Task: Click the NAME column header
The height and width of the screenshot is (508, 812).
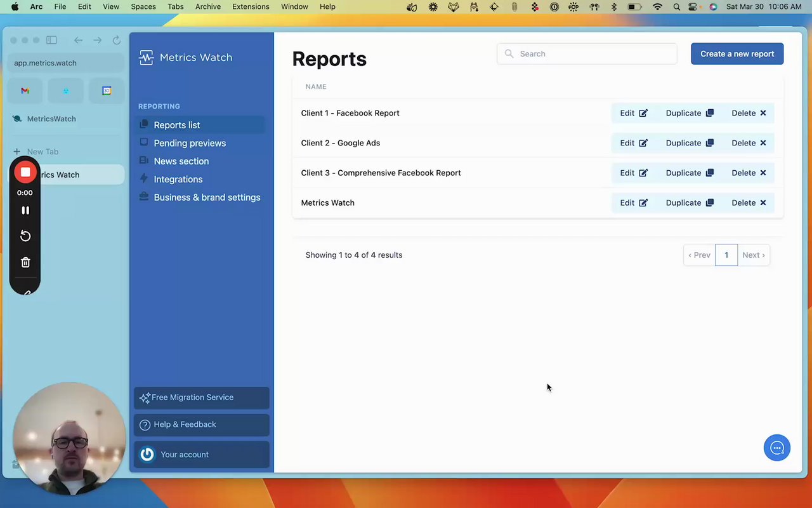Action: tap(316, 86)
